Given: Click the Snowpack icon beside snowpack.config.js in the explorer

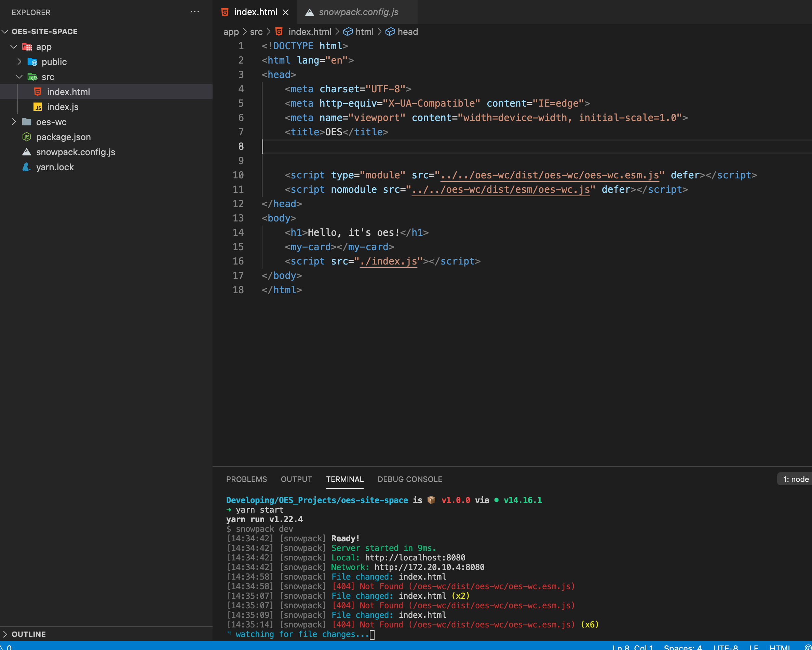Looking at the screenshot, I should point(27,152).
